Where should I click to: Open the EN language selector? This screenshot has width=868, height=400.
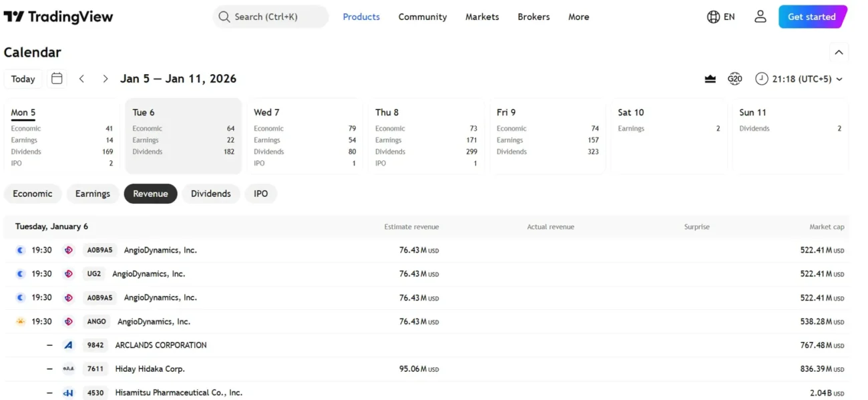coord(720,17)
